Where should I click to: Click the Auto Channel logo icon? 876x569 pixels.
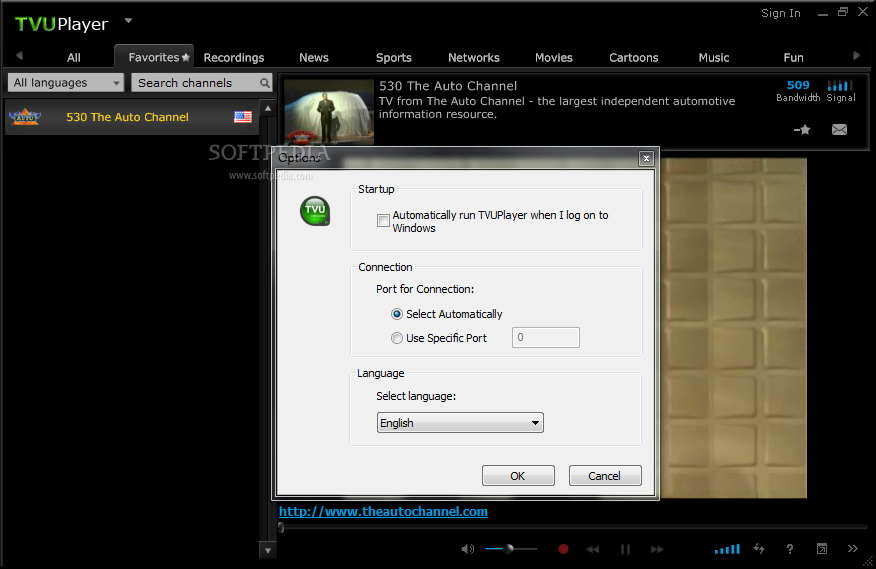coord(25,117)
